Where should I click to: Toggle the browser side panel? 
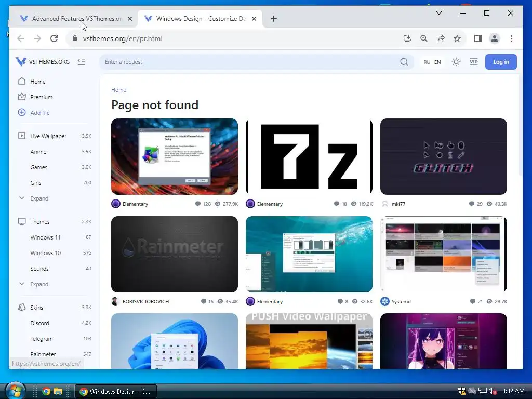478,38
